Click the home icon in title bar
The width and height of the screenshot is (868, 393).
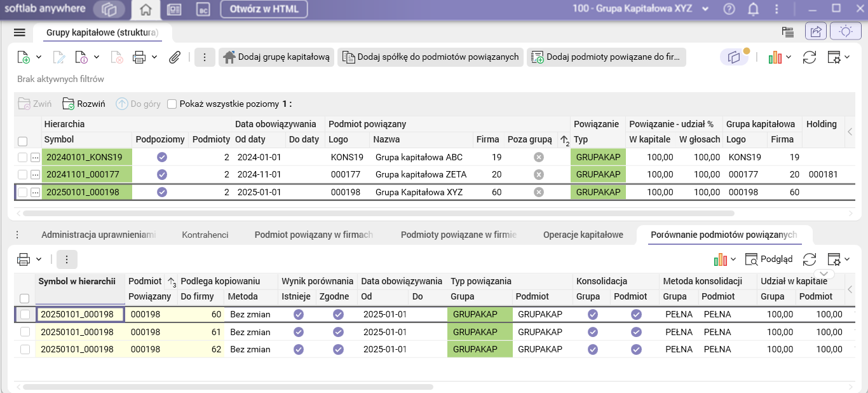point(146,10)
